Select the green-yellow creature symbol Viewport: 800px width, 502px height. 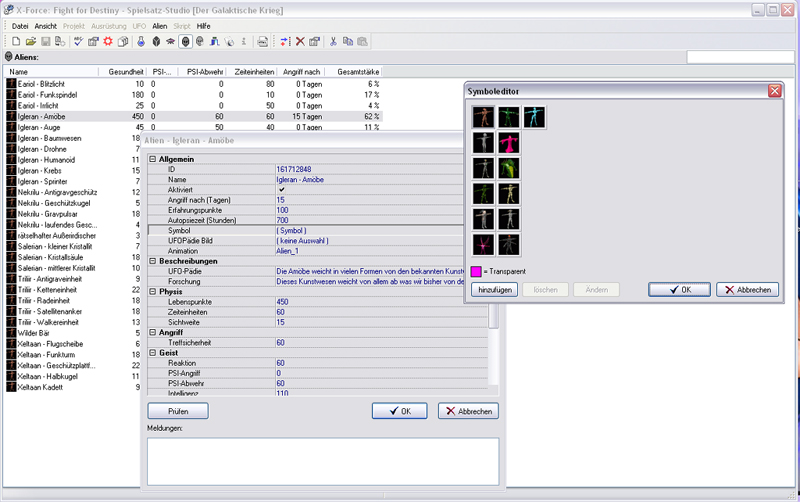[x=509, y=168]
